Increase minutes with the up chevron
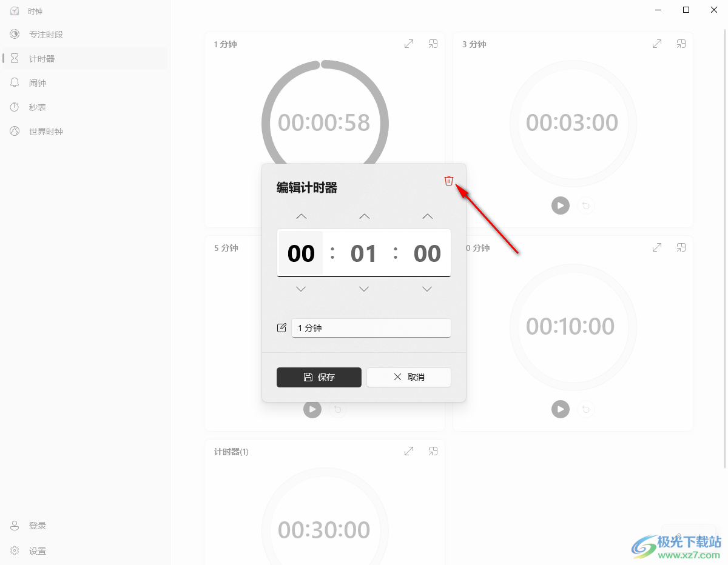The width and height of the screenshot is (728, 565). pos(364,216)
